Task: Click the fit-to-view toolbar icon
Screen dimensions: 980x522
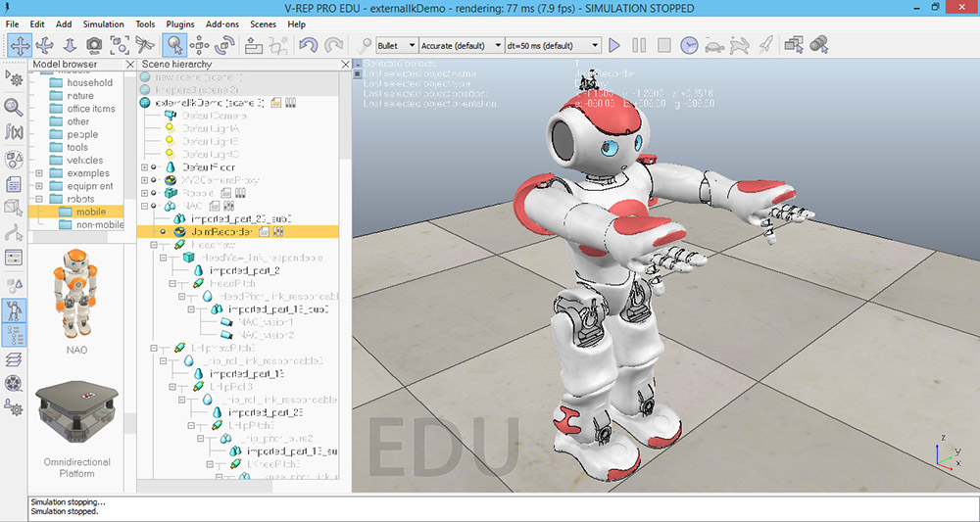Action: [x=120, y=46]
